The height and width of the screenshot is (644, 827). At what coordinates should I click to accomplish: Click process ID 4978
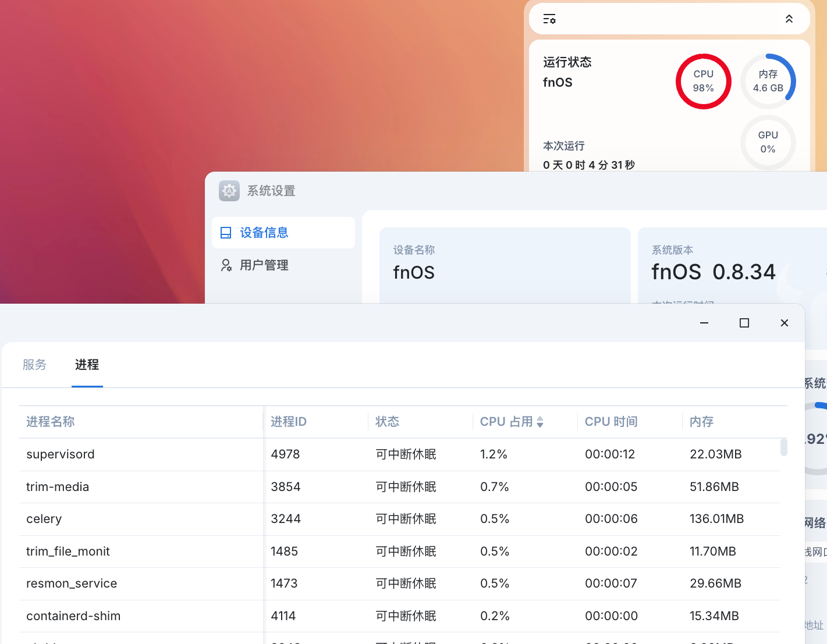coord(285,454)
